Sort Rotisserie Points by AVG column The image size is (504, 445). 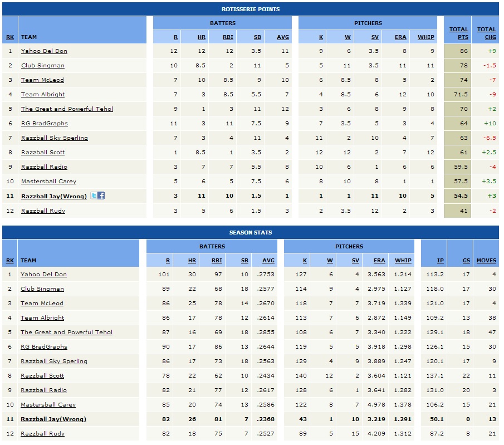point(283,37)
